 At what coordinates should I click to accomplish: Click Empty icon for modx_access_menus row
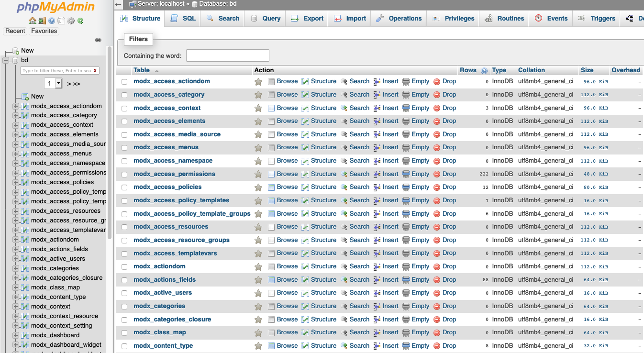pos(406,147)
